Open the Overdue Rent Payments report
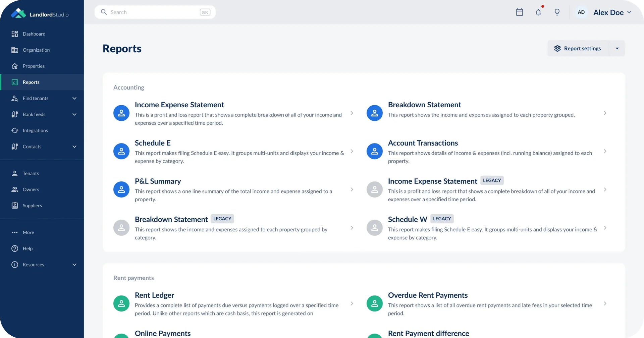 click(487, 303)
